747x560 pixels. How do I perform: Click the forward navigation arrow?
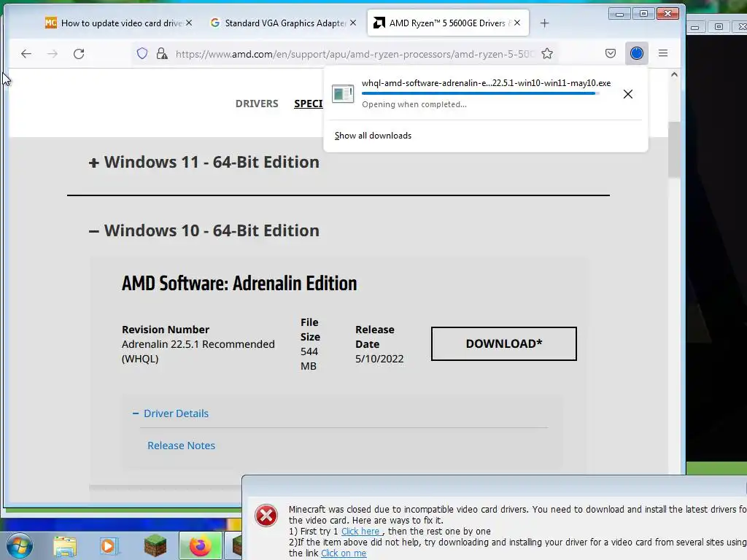[53, 54]
